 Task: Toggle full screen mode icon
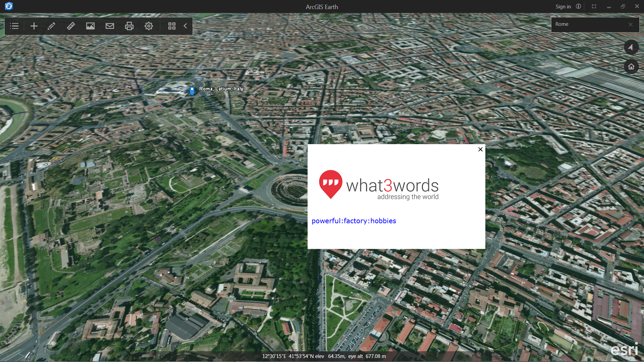(x=594, y=6)
